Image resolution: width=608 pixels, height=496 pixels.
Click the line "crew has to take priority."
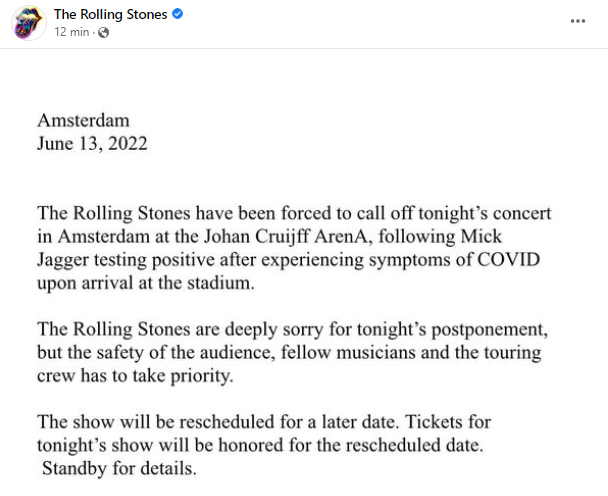[135, 376]
